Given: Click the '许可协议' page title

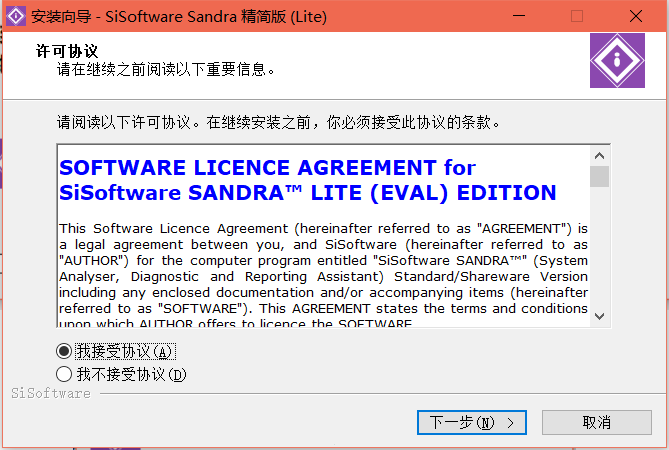Looking at the screenshot, I should pos(67,51).
